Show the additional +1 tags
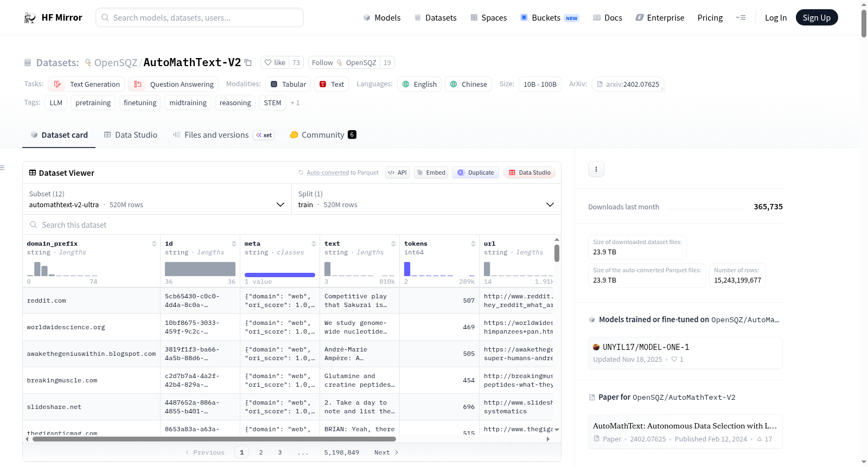The width and height of the screenshot is (868, 467). (x=295, y=103)
